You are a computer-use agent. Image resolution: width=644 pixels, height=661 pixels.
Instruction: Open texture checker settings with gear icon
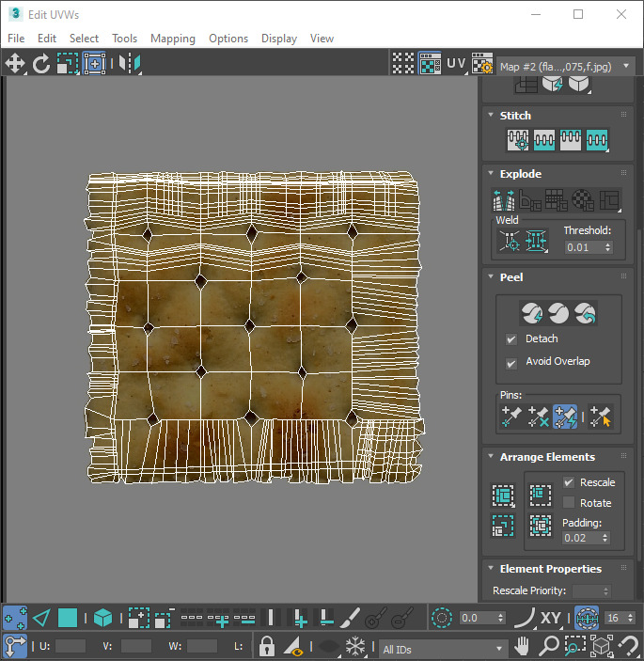pyautogui.click(x=481, y=63)
